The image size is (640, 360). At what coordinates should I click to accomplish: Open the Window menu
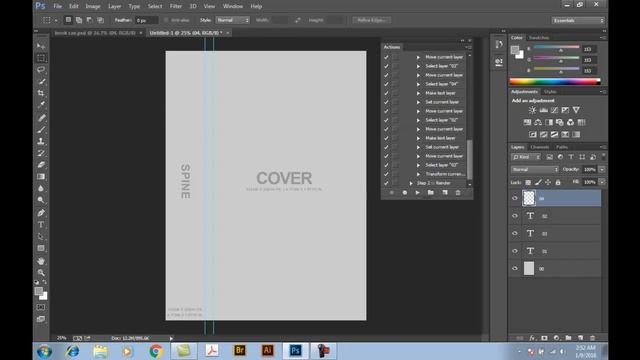click(x=233, y=6)
